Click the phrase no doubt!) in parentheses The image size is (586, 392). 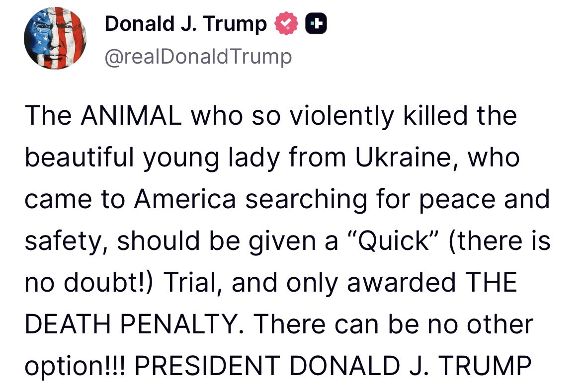click(x=89, y=283)
